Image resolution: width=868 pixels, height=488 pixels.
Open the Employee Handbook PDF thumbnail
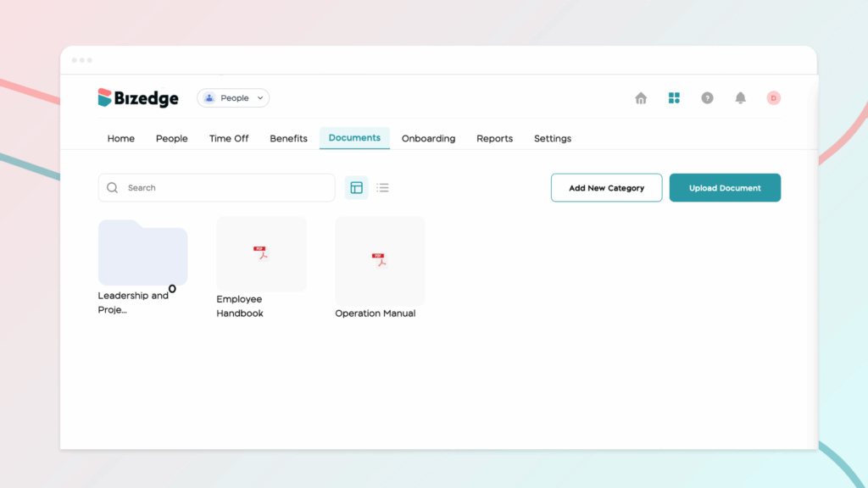261,254
